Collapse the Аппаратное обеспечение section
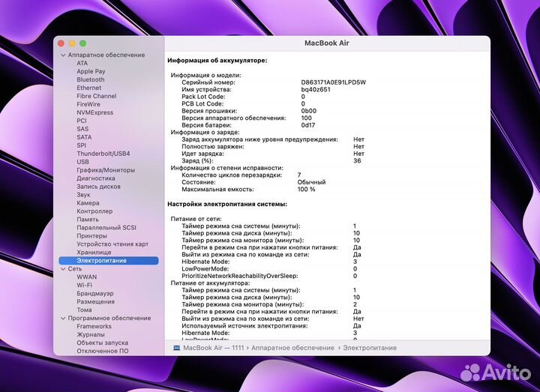The height and width of the screenshot is (392, 540). pos(63,55)
